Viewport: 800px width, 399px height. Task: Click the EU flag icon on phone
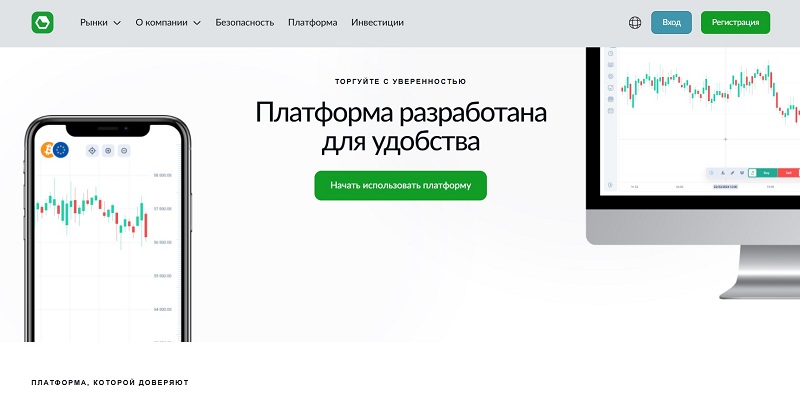point(61,149)
